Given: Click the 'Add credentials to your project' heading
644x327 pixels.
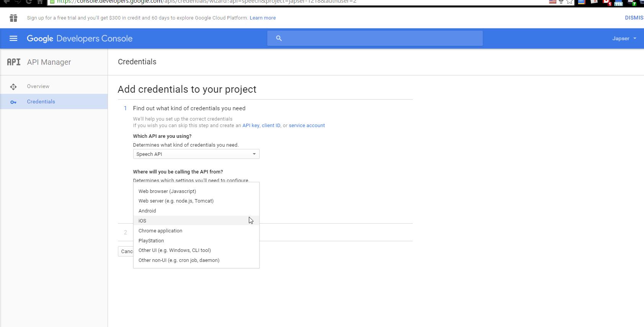Looking at the screenshot, I should (x=187, y=89).
